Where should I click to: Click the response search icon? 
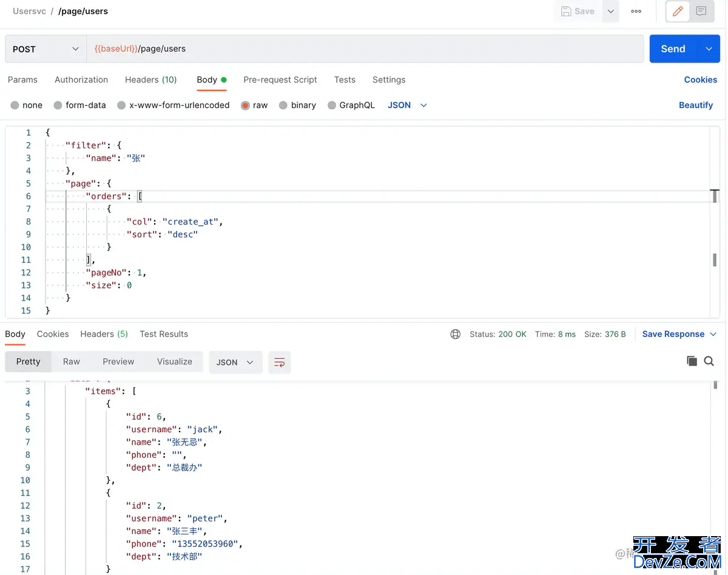click(x=709, y=361)
